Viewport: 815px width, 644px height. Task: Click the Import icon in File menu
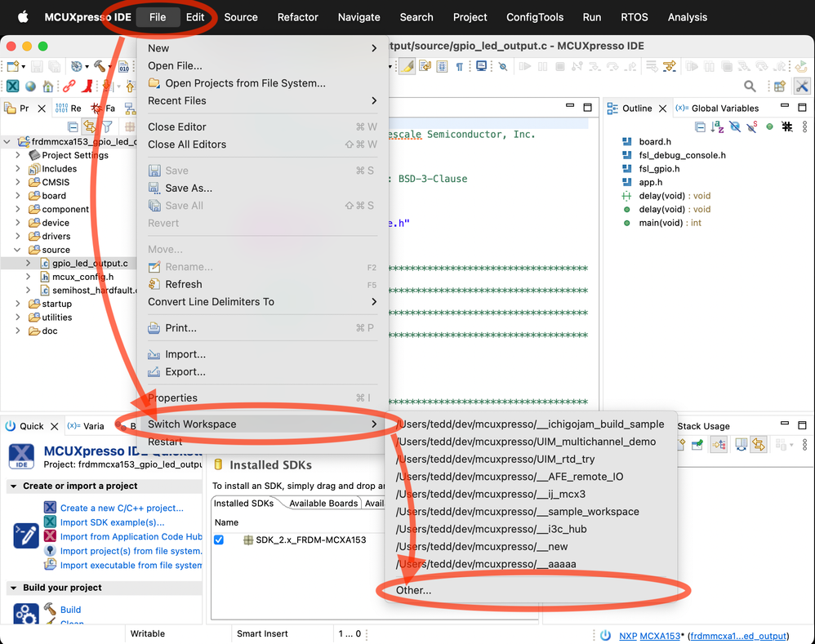tap(154, 355)
